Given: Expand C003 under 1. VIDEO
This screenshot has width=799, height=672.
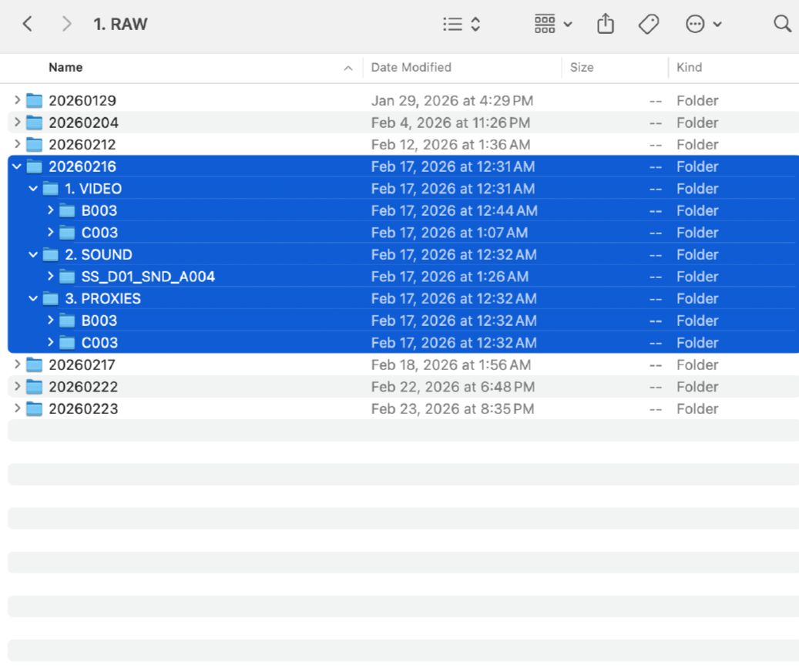Looking at the screenshot, I should click(50, 232).
